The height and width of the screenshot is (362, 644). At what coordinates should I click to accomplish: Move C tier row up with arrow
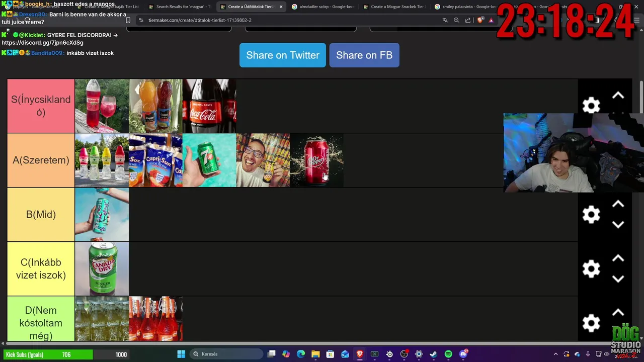[618, 258]
